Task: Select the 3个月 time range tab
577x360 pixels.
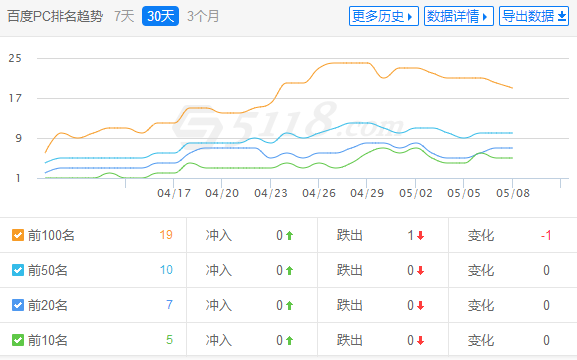Action: [203, 16]
